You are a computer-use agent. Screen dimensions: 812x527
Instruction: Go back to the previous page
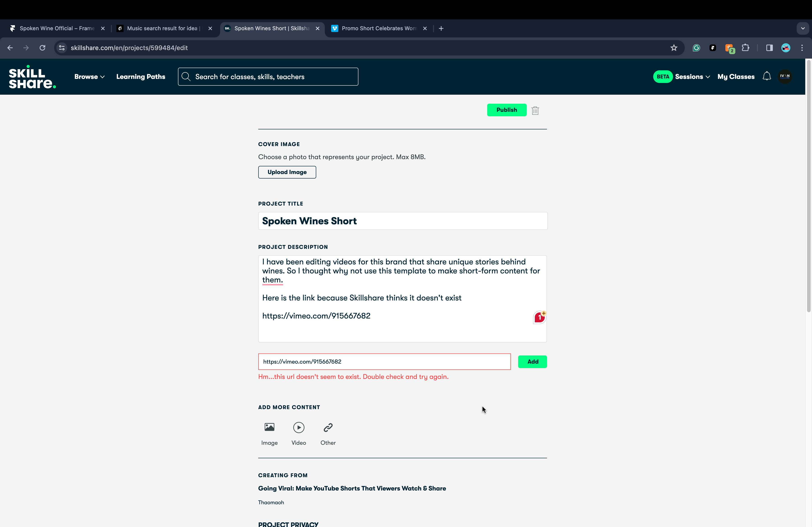pos(10,48)
